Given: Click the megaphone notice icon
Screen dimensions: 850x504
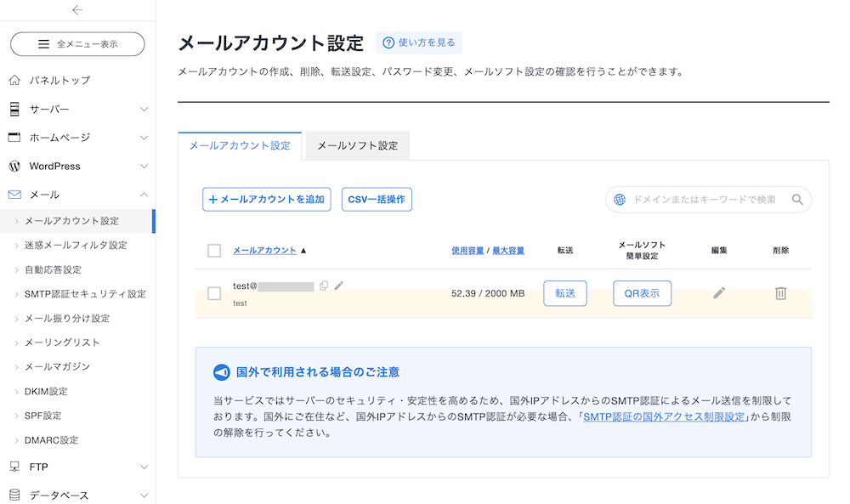Looking at the screenshot, I should coord(221,372).
